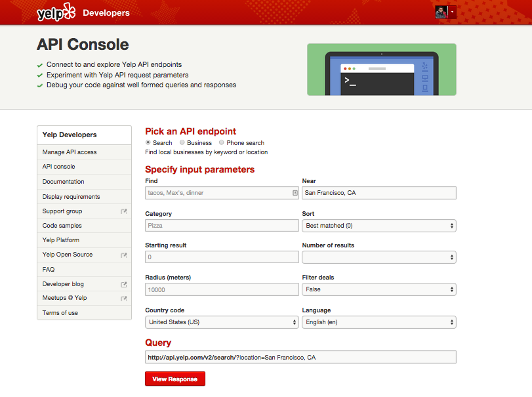532x397 pixels.
Task: Open Yelp Platform sidebar item
Action: 84,240
